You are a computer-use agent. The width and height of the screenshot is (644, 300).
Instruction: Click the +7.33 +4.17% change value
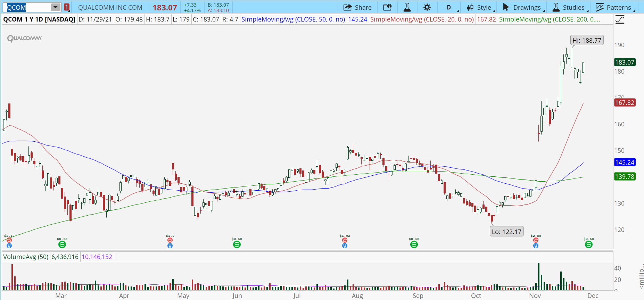click(x=192, y=8)
